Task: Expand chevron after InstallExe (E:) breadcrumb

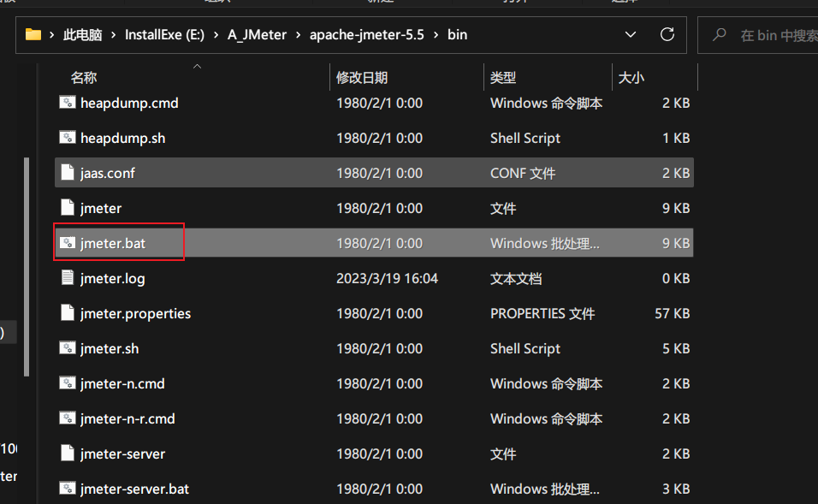Action: click(216, 35)
